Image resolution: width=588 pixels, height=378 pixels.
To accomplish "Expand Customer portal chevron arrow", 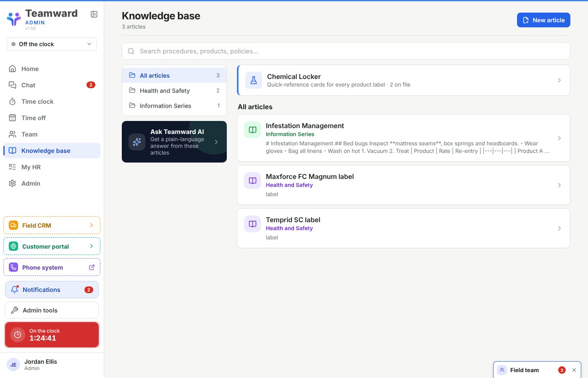I will (92, 246).
